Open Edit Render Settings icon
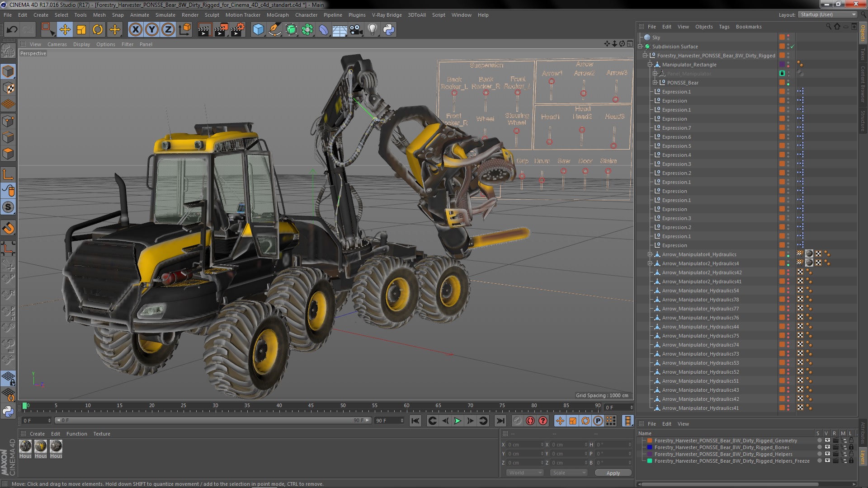868x488 pixels. 238,30
